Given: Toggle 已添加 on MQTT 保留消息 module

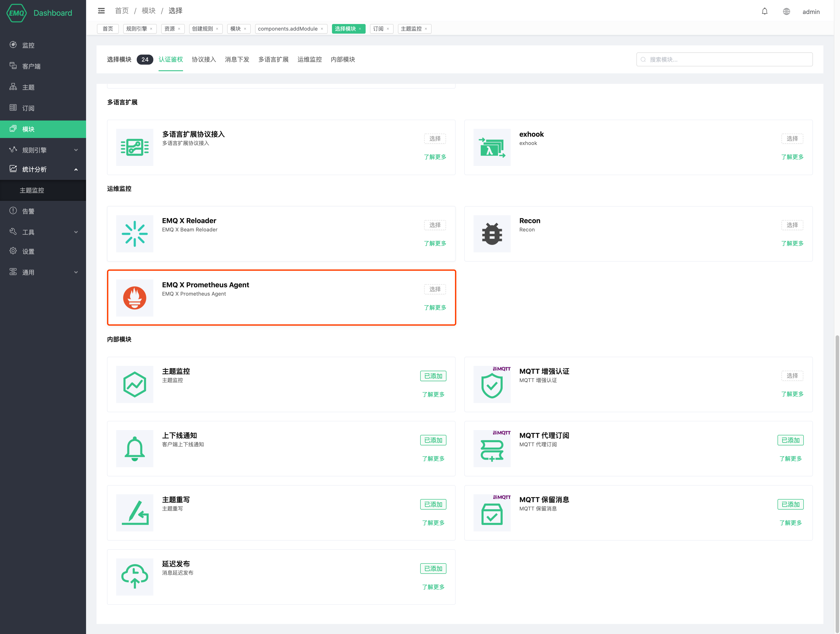Looking at the screenshot, I should coord(790,504).
